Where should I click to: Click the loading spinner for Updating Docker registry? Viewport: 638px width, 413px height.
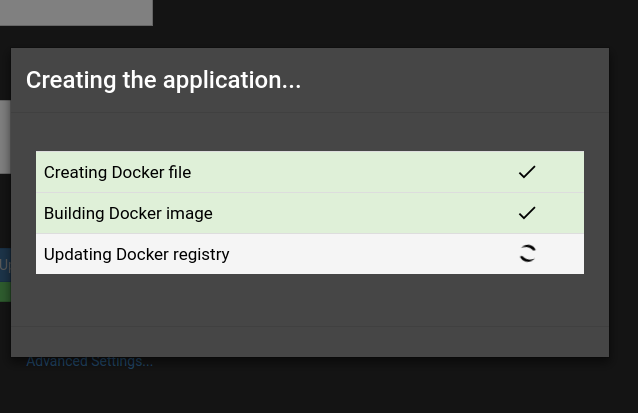527,254
